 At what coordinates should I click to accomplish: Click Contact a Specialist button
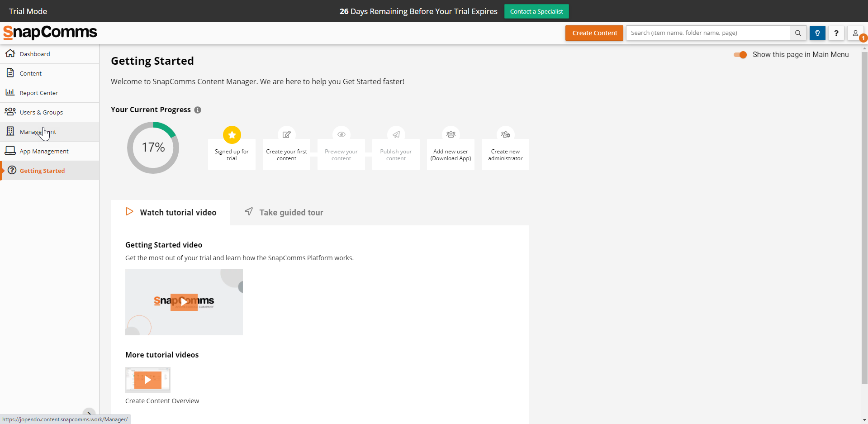click(536, 11)
